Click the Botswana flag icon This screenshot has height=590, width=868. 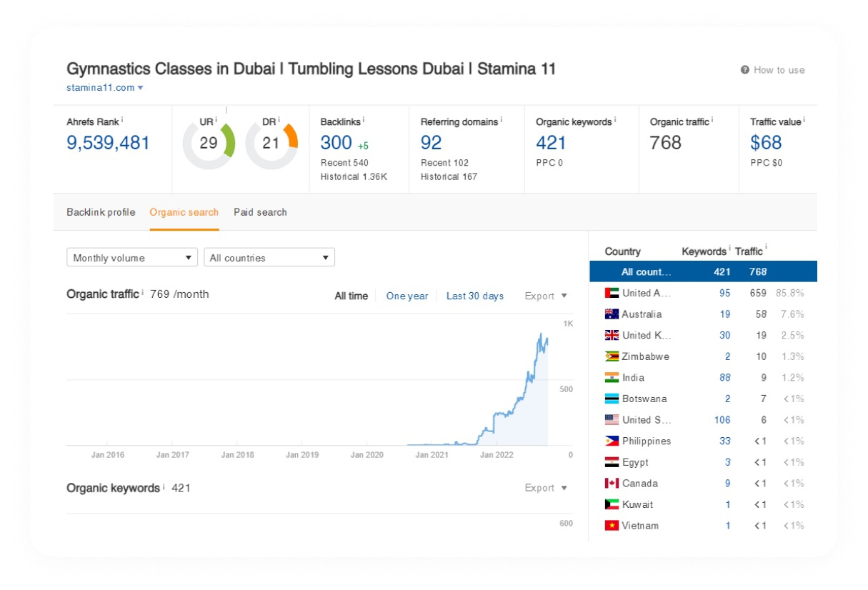(612, 399)
